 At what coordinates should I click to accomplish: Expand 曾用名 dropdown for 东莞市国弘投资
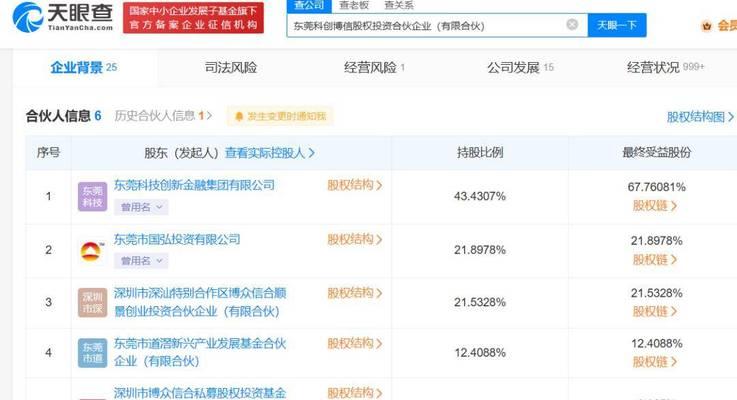click(141, 260)
